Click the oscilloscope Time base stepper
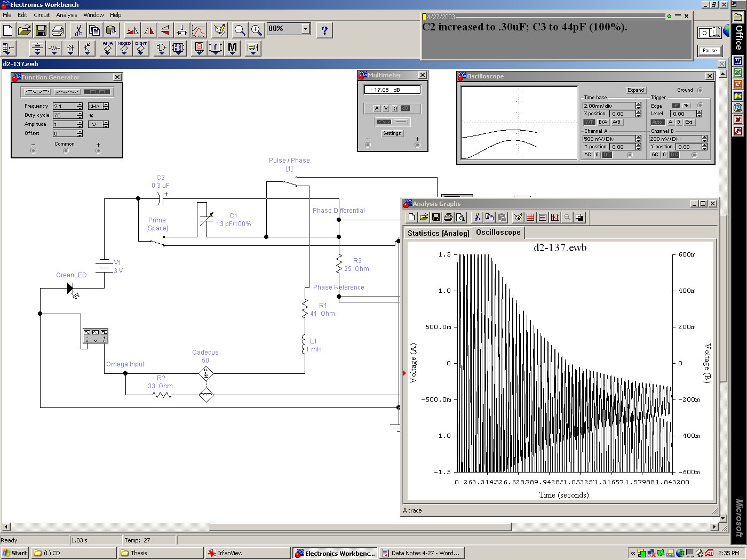 coord(638,106)
